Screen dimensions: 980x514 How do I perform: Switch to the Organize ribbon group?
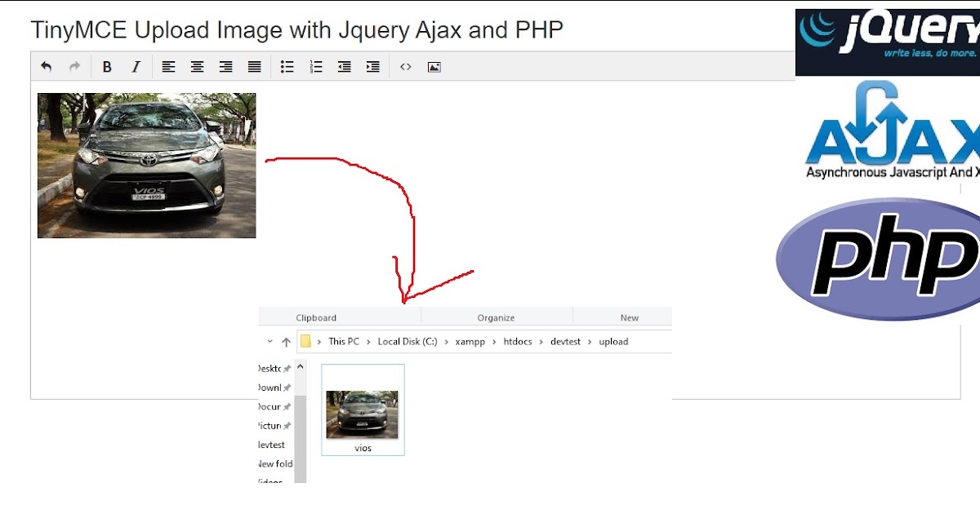pyautogui.click(x=497, y=317)
